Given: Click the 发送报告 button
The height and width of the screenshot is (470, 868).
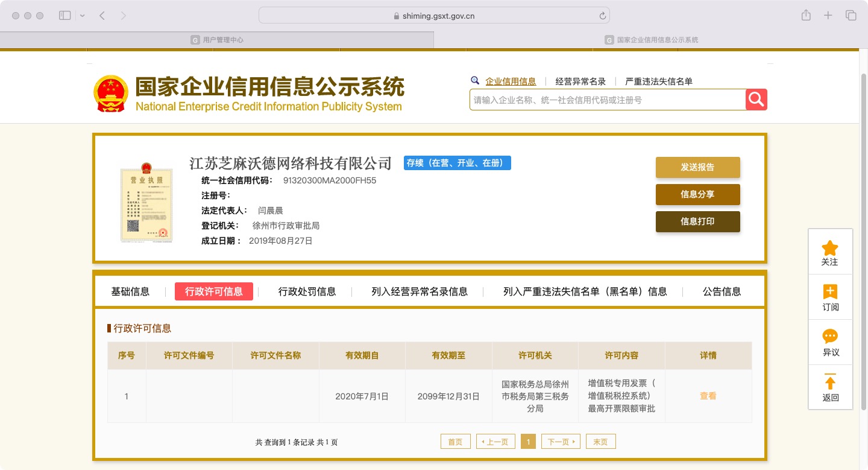Looking at the screenshot, I should 698,167.
